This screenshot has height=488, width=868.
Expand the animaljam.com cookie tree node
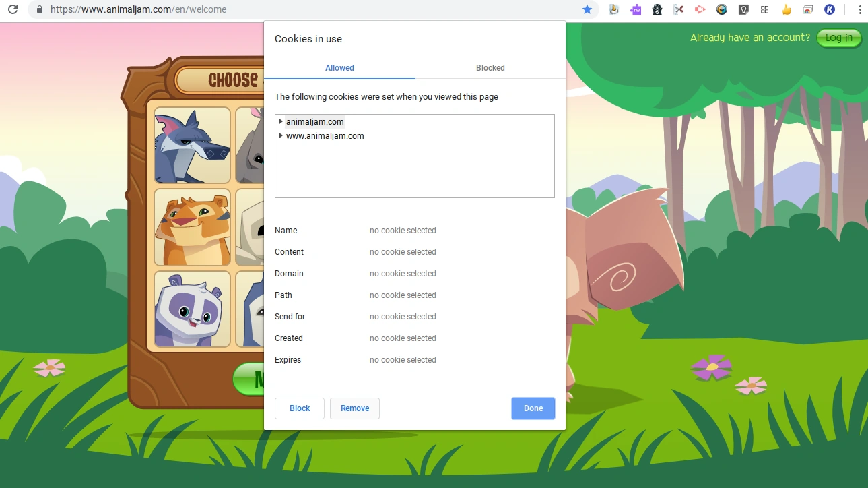click(281, 121)
